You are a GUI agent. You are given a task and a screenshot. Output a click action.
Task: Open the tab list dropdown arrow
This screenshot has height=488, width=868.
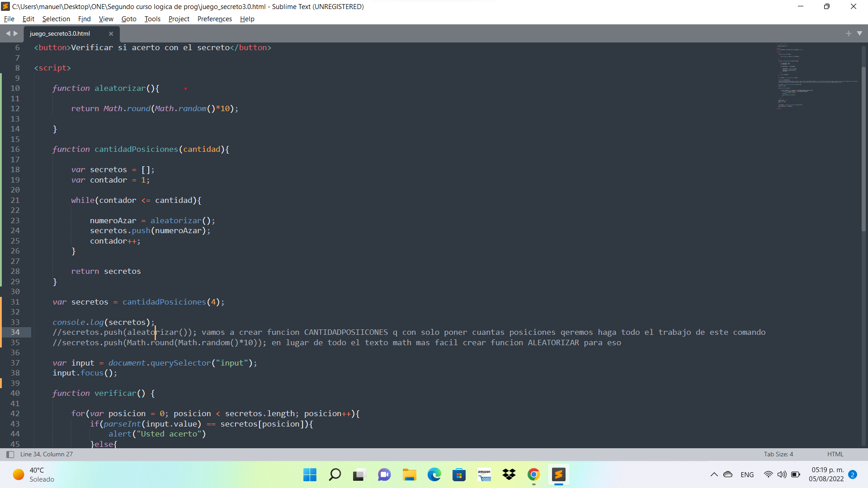pos(860,33)
